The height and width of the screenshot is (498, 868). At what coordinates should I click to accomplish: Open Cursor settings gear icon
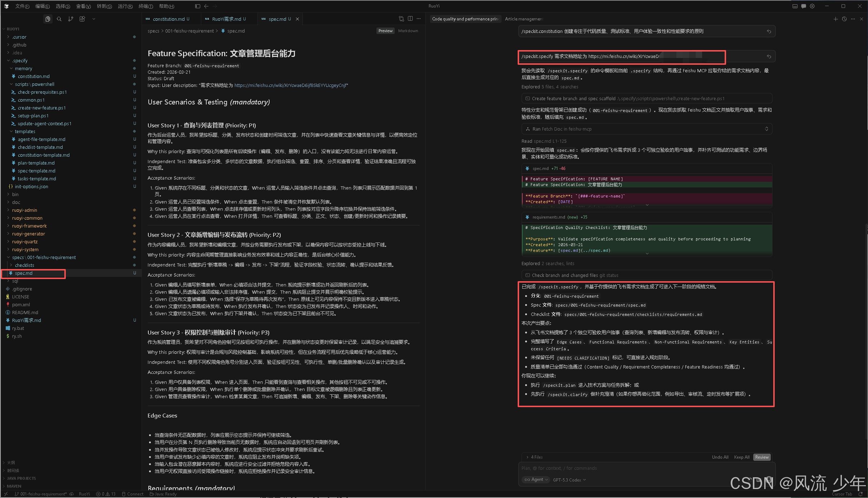(x=812, y=6)
